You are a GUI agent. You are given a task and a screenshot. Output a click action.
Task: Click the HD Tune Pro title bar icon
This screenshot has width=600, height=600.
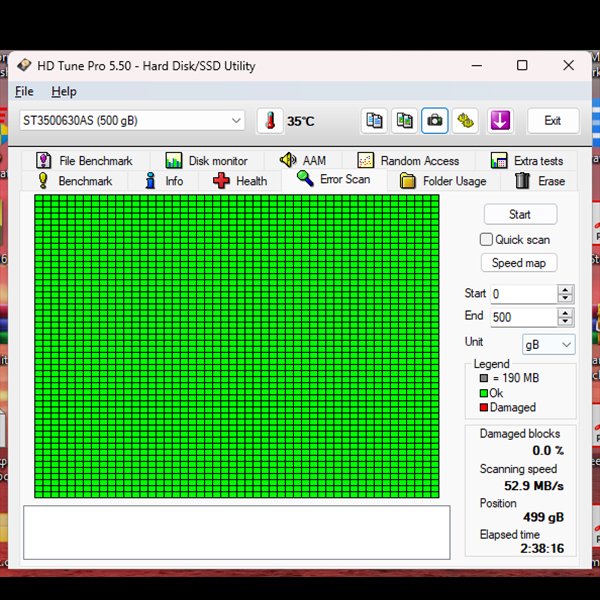24,65
